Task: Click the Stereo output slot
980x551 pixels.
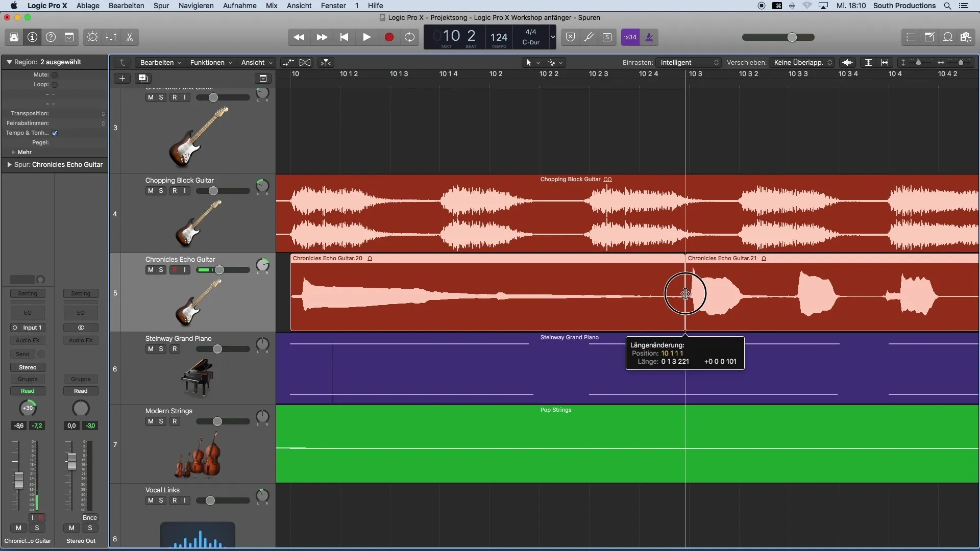Action: 28,367
